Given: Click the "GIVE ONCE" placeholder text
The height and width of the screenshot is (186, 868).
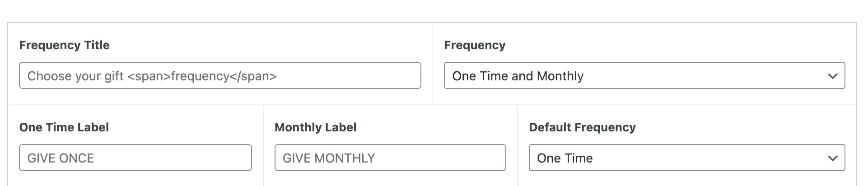Looking at the screenshot, I should (61, 158).
